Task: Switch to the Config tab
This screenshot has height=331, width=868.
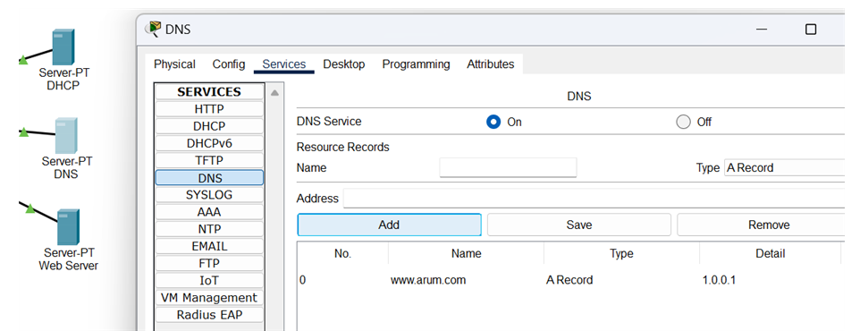Action: point(229,64)
